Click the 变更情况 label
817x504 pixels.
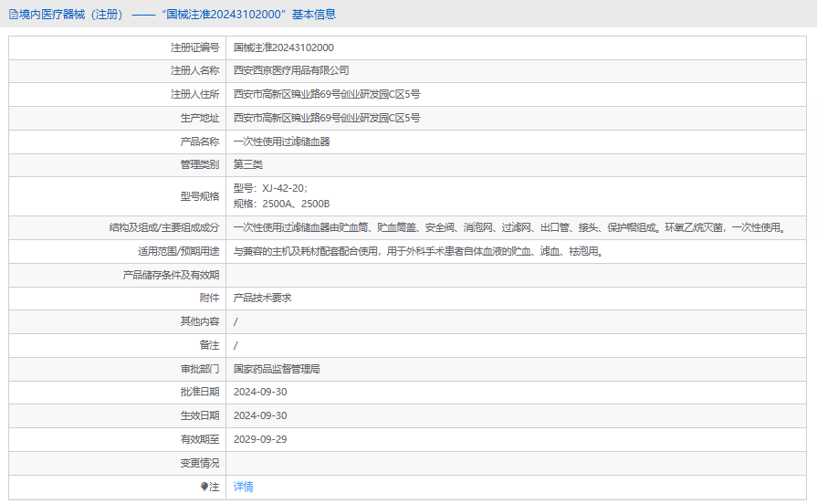200,463
